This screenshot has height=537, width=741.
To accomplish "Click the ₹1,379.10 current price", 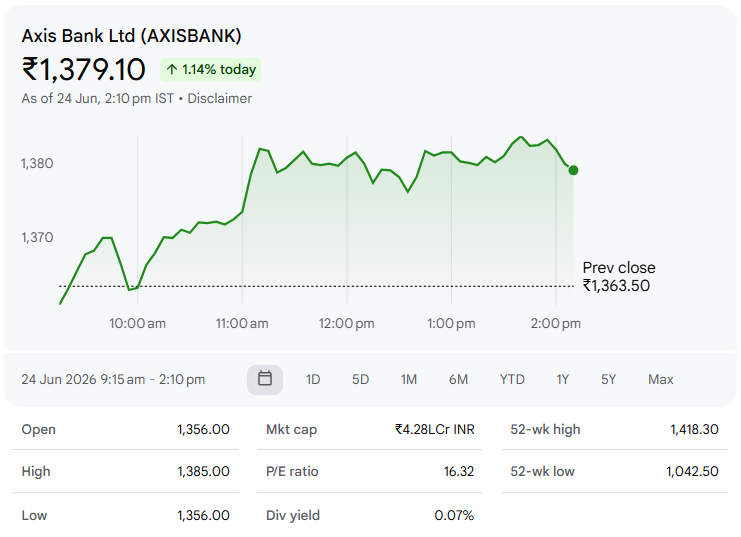I will tap(84, 69).
